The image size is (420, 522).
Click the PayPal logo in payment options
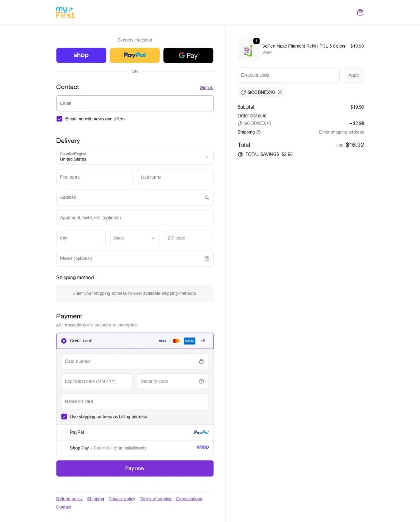[201, 433]
